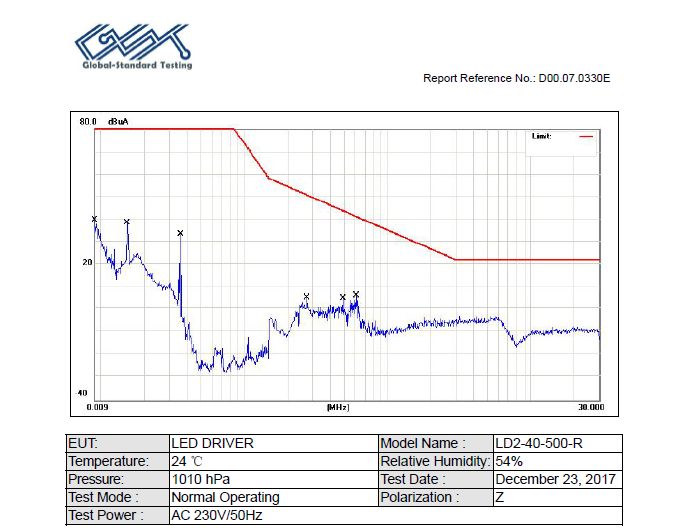
Task: Click the Global-Standard Testing caption
Action: (x=136, y=66)
